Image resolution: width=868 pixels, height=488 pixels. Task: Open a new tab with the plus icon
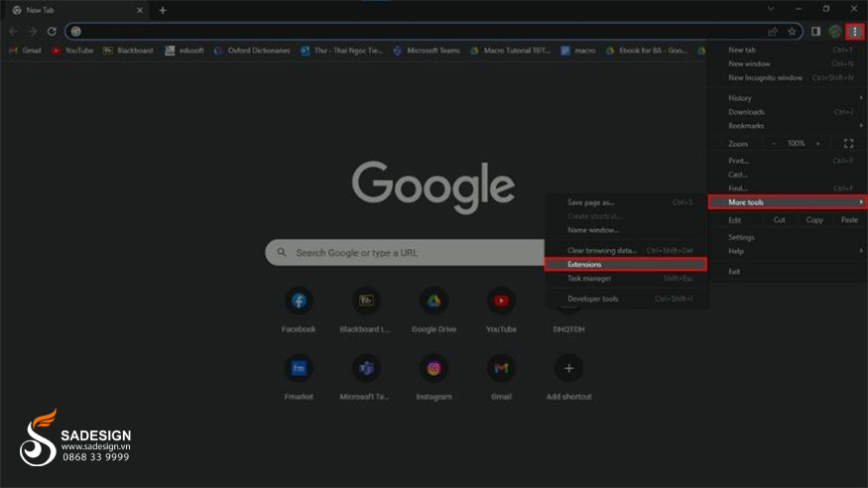click(x=163, y=10)
